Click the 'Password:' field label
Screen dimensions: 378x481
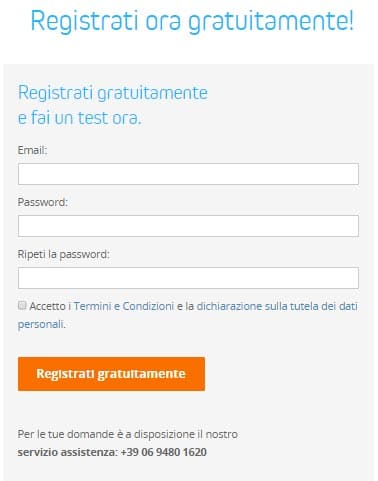point(43,202)
